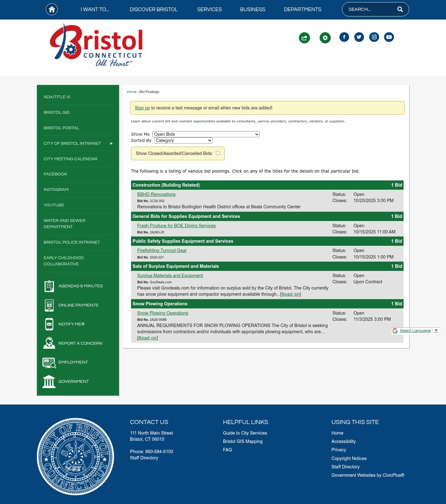Open Staff Directory under Contact Us
Image resolution: width=446 pixels, height=504 pixels.
click(144, 458)
